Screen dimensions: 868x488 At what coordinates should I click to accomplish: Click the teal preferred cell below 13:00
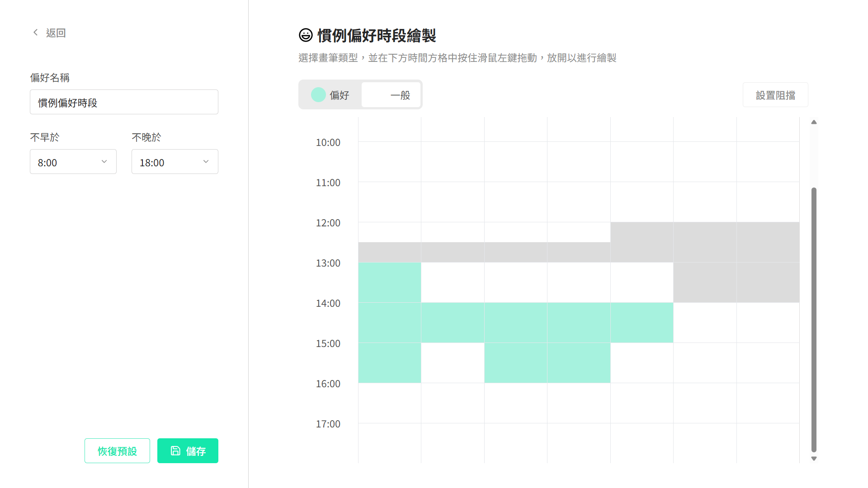point(389,282)
